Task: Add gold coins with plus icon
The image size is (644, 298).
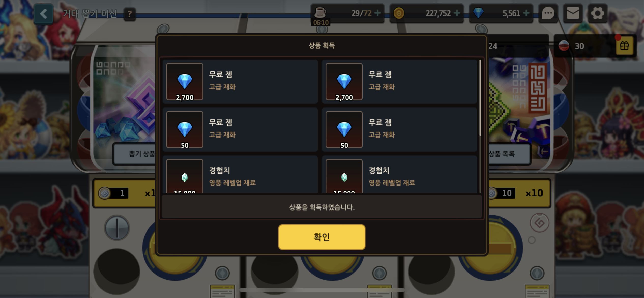Action: tap(457, 13)
